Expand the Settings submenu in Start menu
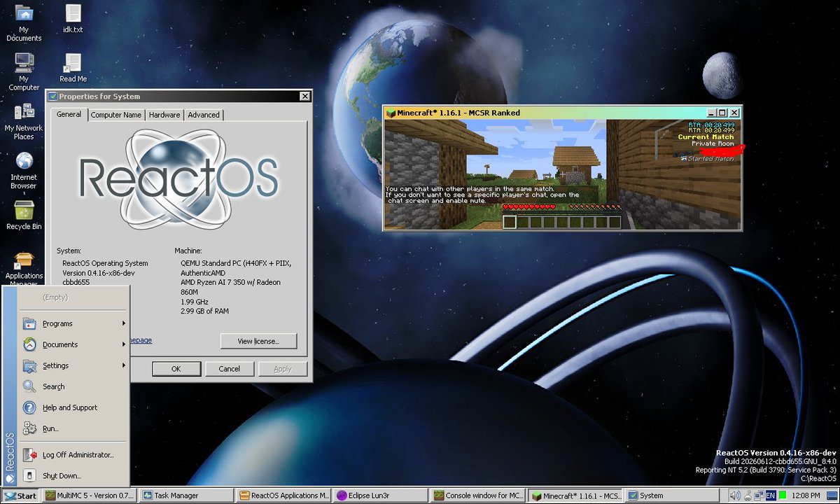Screen dimensions: 840x504 click(x=73, y=365)
